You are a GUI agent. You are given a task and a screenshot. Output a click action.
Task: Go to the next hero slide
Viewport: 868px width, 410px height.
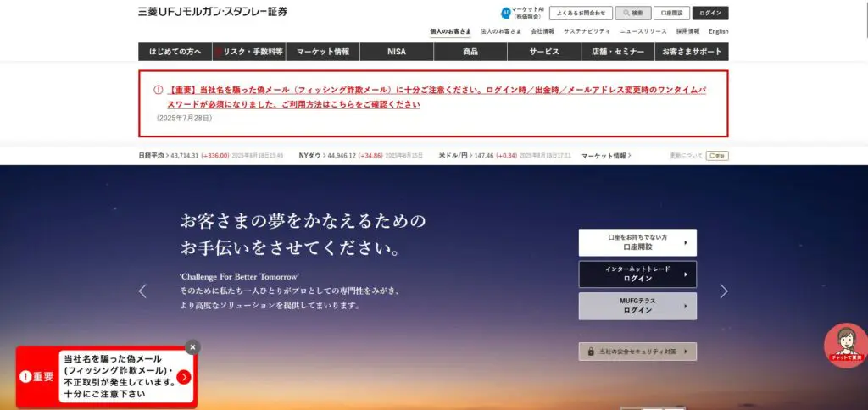(x=724, y=291)
